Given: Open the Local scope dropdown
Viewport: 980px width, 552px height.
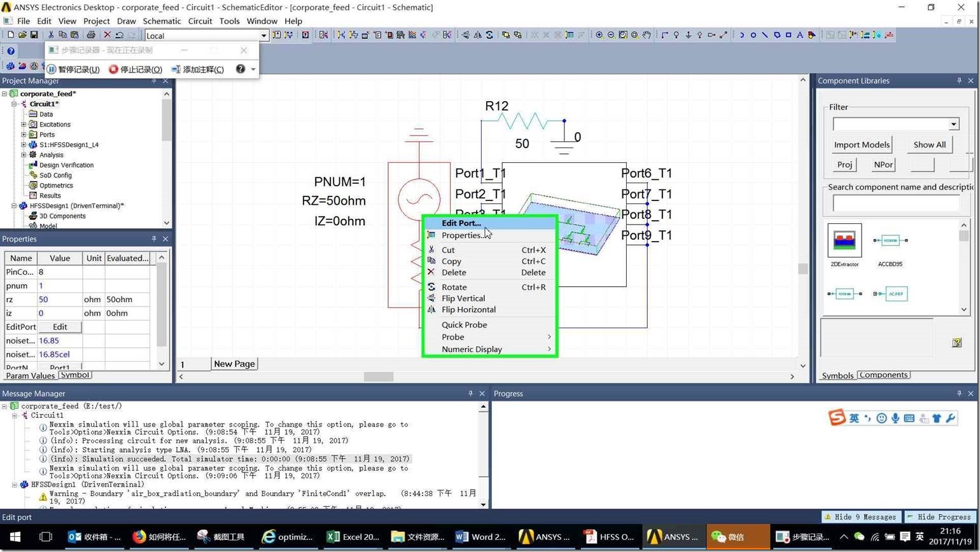Looking at the screenshot, I should [263, 36].
